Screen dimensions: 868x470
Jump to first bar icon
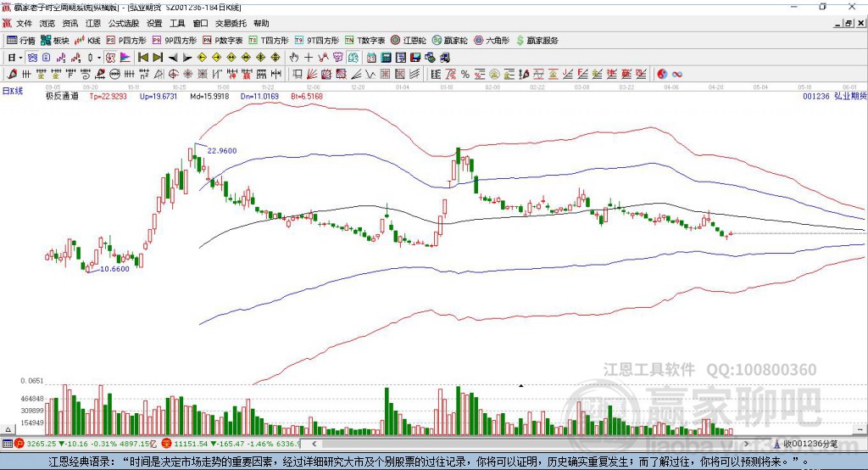[142, 58]
